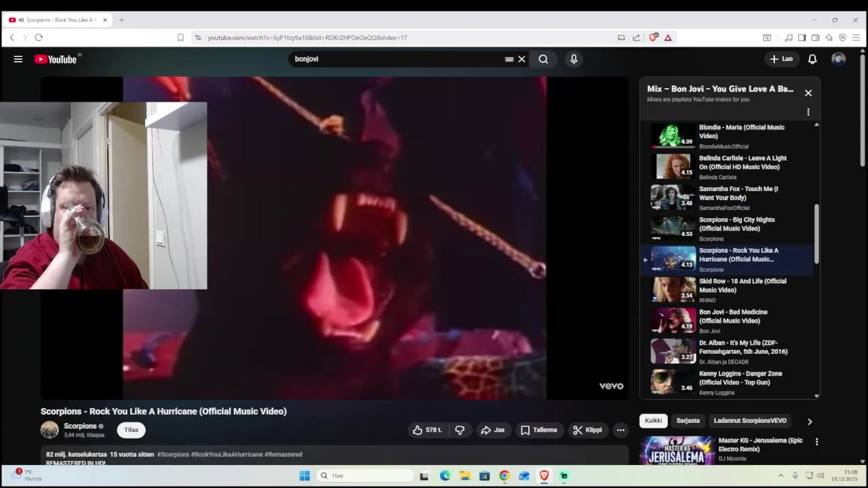Open the YouTube hamburger guide menu
The width and height of the screenshot is (868, 488).
[18, 59]
